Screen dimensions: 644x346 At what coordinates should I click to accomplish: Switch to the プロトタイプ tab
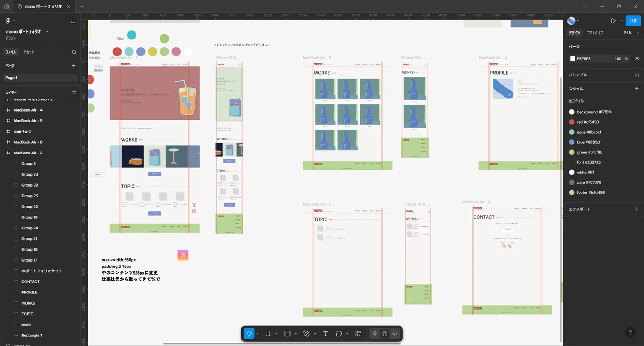[595, 33]
